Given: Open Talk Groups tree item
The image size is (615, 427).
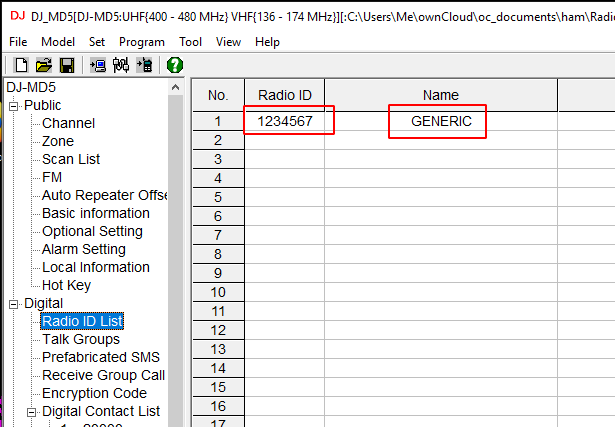Looking at the screenshot, I should 81,339.
